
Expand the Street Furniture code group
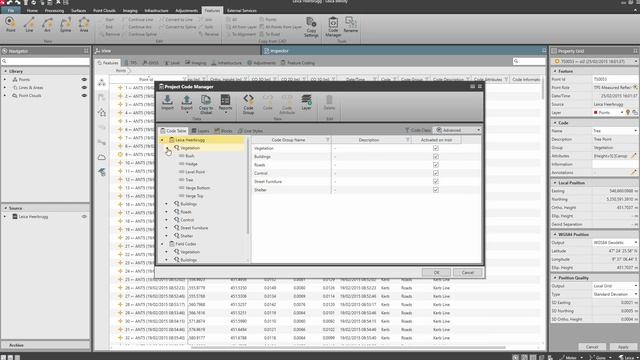click(167, 228)
